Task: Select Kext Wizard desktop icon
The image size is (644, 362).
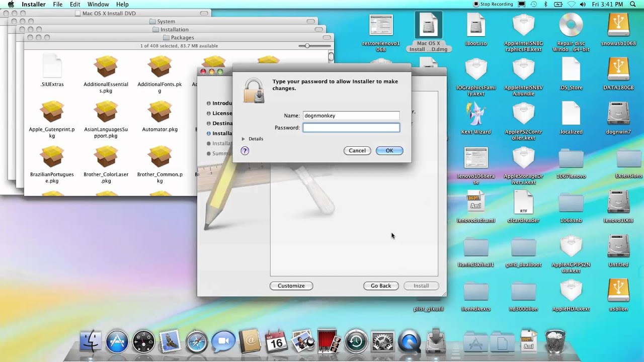Action: tap(475, 114)
